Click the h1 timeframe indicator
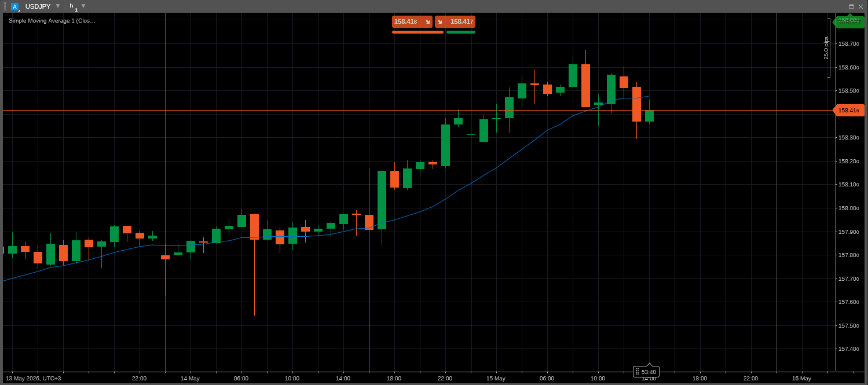 click(x=73, y=6)
